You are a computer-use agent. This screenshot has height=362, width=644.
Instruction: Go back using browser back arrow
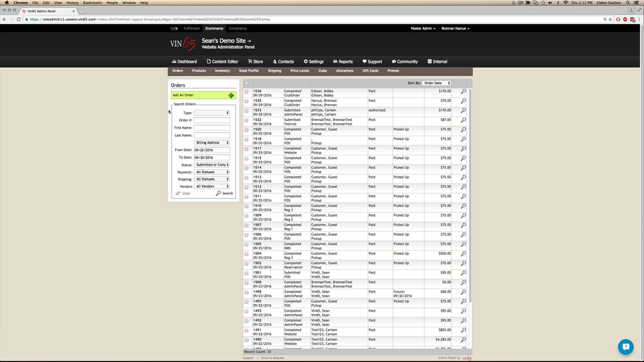pyautogui.click(x=4, y=19)
